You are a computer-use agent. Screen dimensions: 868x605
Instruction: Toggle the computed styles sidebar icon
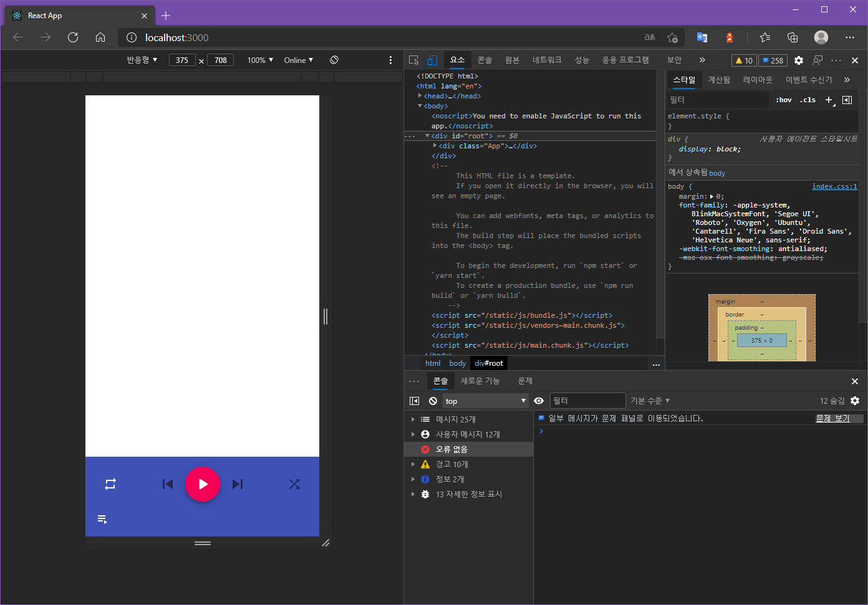pos(847,100)
